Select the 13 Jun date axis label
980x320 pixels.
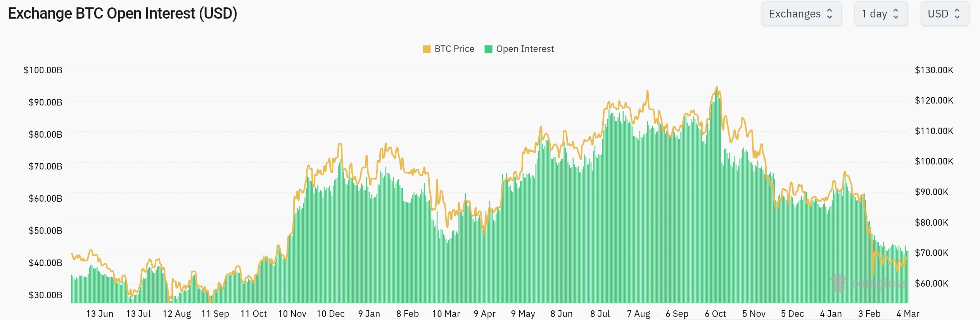tap(100, 313)
